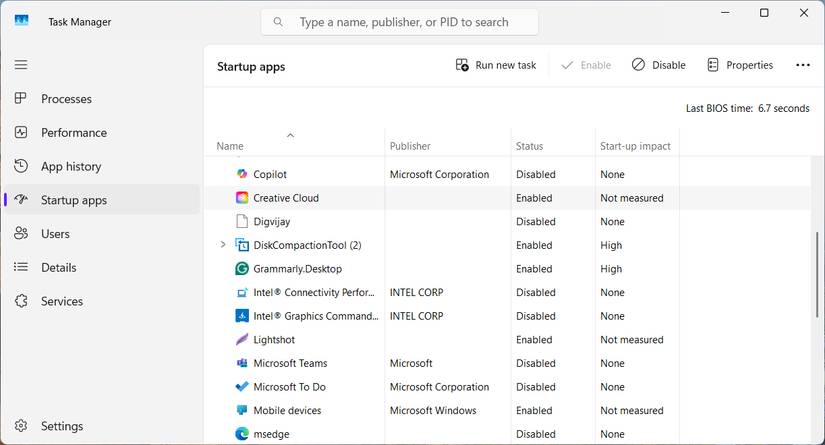Viewport: 825px width, 445px height.
Task: Click the Enable button
Action: (586, 65)
